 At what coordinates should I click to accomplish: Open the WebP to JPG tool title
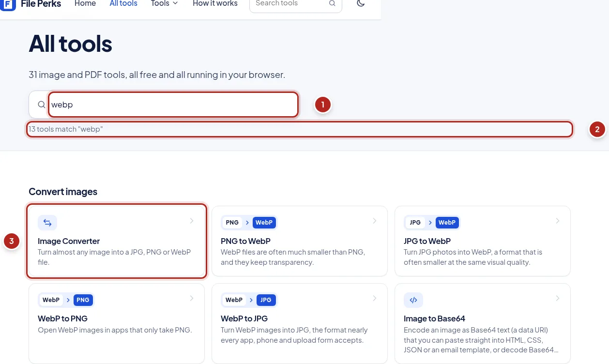[244, 318]
